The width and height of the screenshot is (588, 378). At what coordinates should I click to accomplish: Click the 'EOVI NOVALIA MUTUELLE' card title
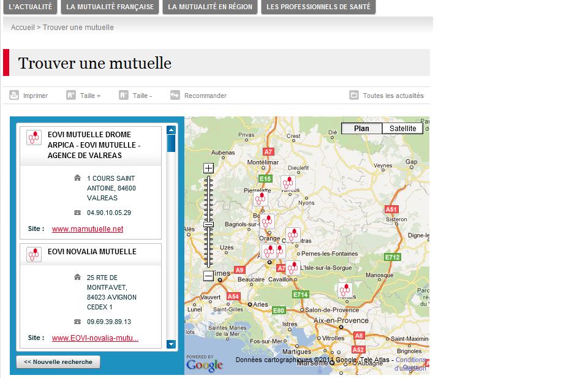[92, 252]
